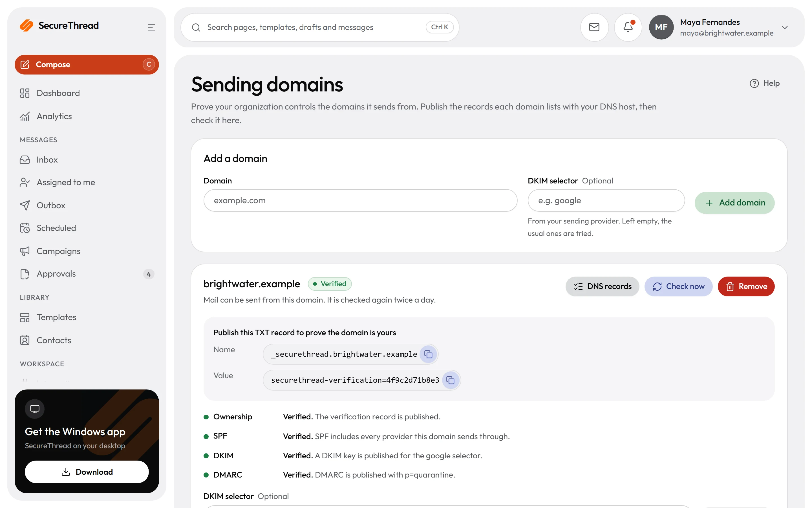Click the brightwater.example domain heading

(x=252, y=284)
